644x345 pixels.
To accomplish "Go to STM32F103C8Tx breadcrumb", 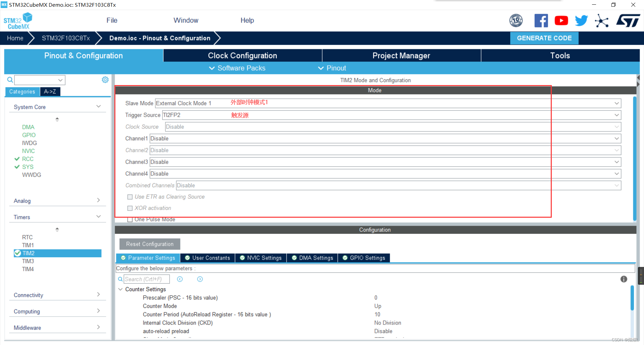I will click(66, 38).
